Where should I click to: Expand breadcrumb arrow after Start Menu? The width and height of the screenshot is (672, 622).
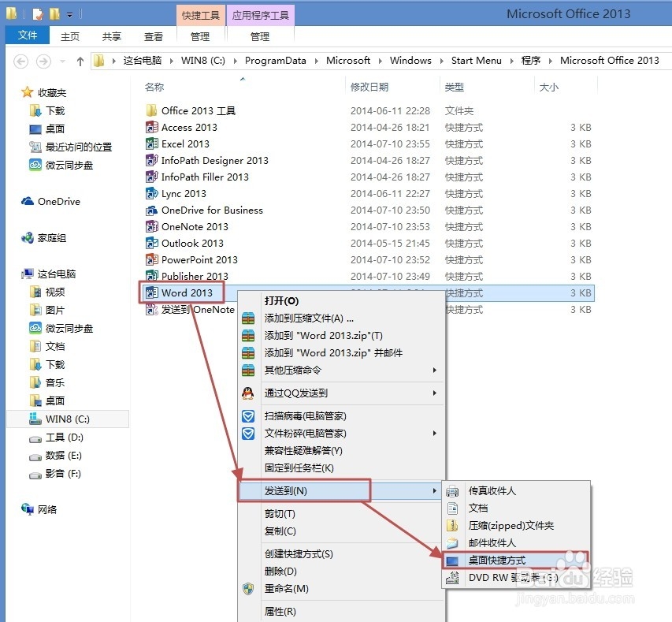click(x=511, y=61)
